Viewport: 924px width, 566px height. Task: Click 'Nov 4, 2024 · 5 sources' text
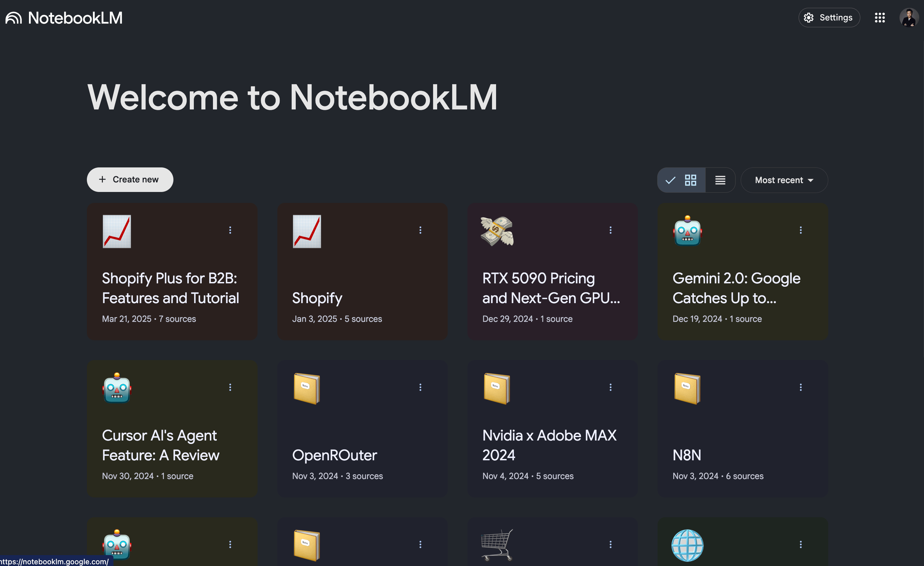tap(528, 476)
